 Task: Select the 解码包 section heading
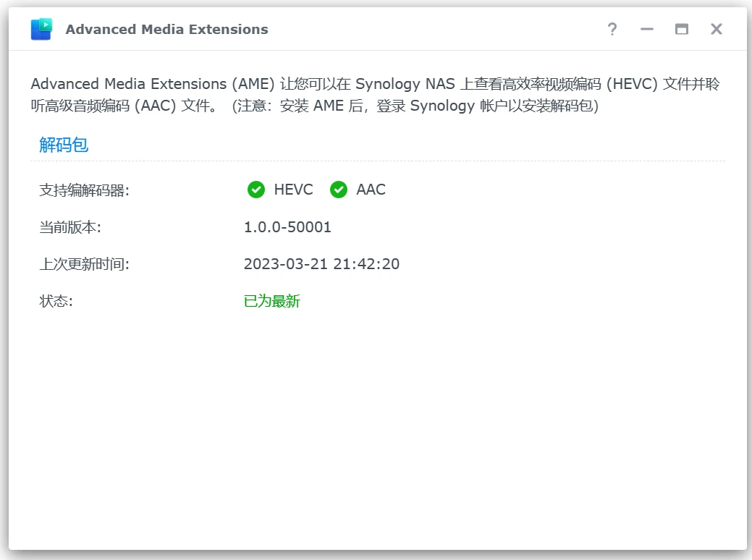pos(64,145)
